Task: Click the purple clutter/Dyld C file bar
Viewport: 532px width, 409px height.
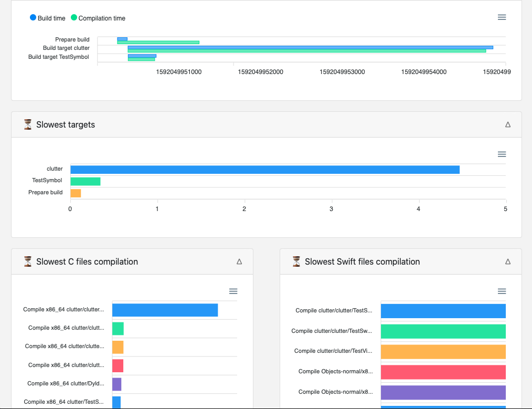Action: pos(116,384)
